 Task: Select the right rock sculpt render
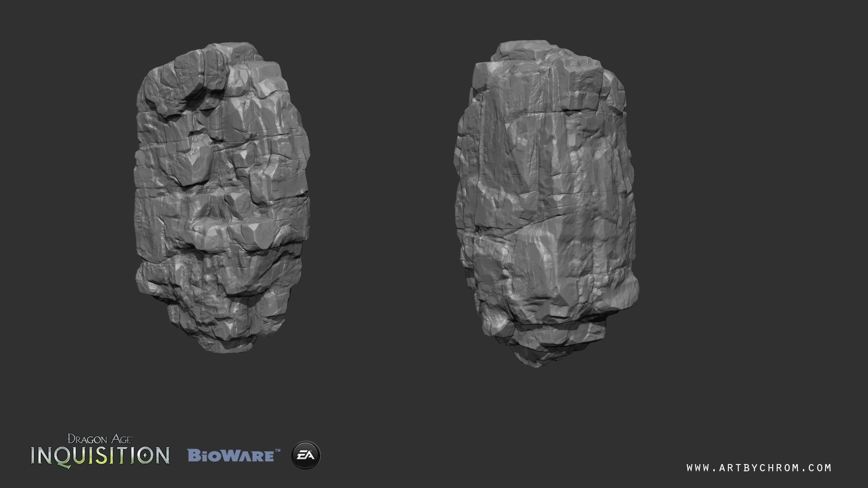pos(547,203)
